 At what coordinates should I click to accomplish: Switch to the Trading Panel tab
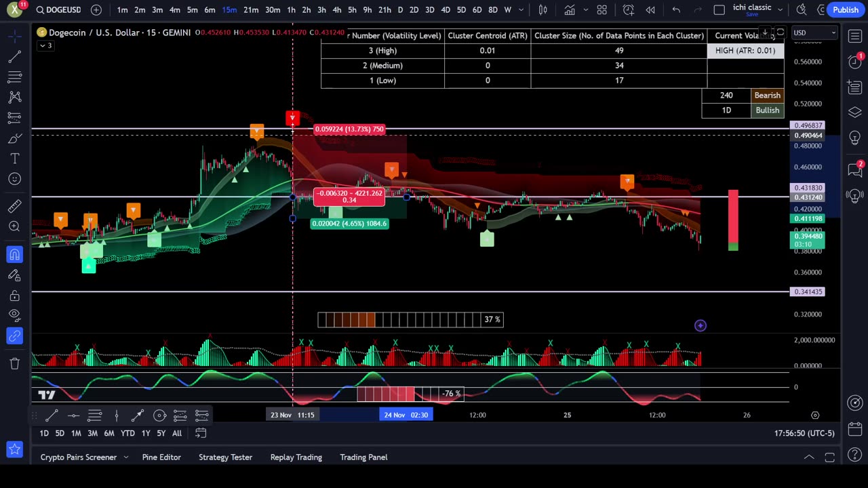363,457
